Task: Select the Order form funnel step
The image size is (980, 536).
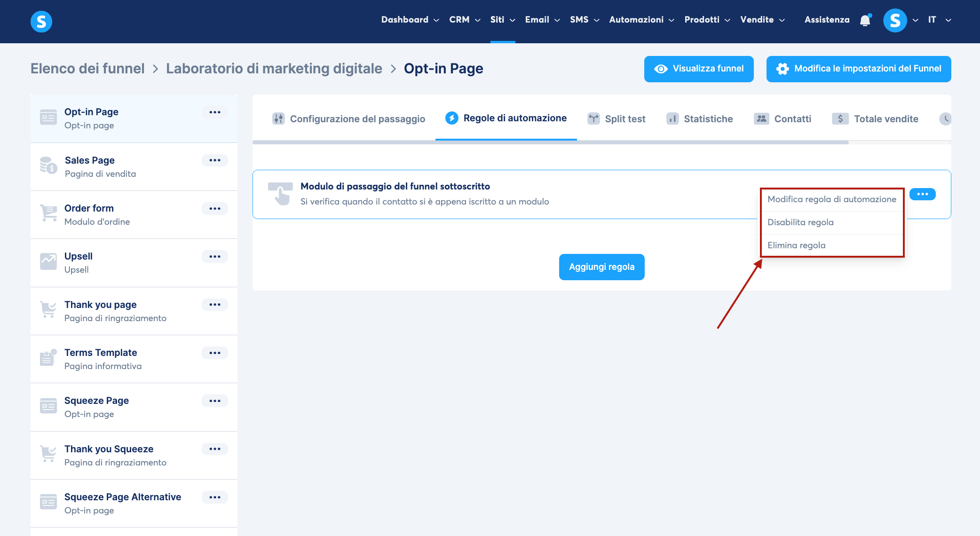Action: coord(134,215)
